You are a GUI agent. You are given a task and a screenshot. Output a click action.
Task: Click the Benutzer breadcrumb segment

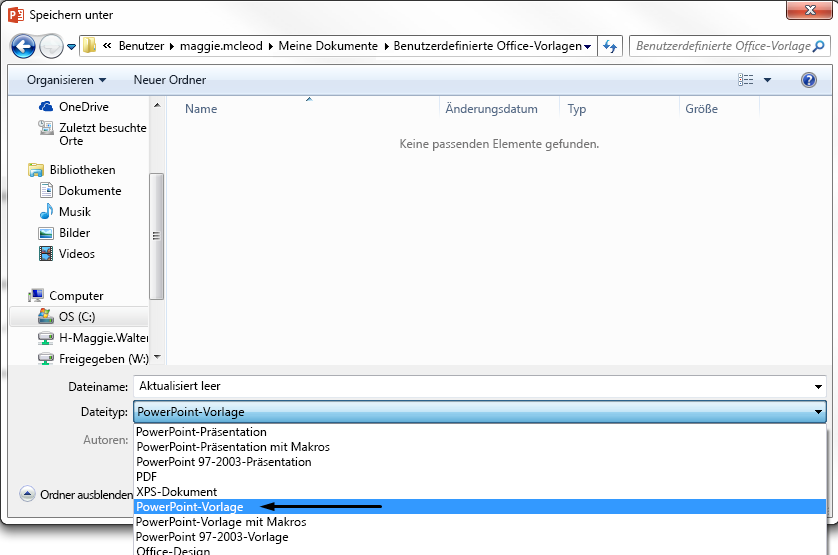pyautogui.click(x=141, y=46)
